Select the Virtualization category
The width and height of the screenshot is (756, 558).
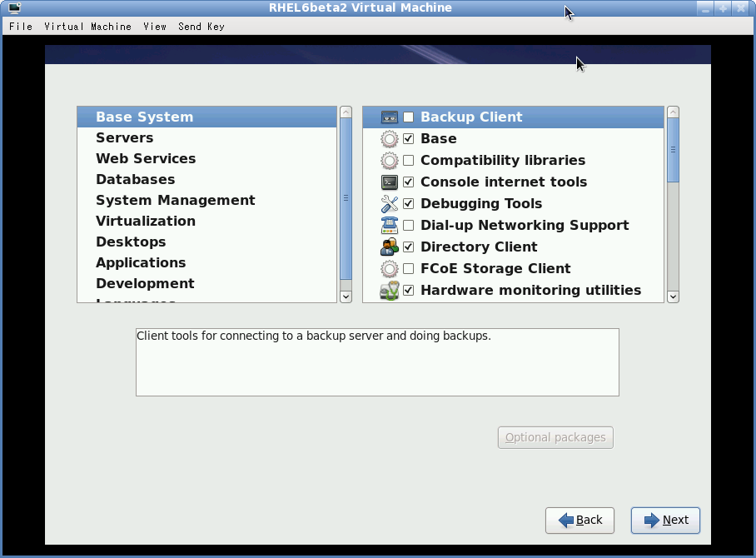tap(206, 221)
